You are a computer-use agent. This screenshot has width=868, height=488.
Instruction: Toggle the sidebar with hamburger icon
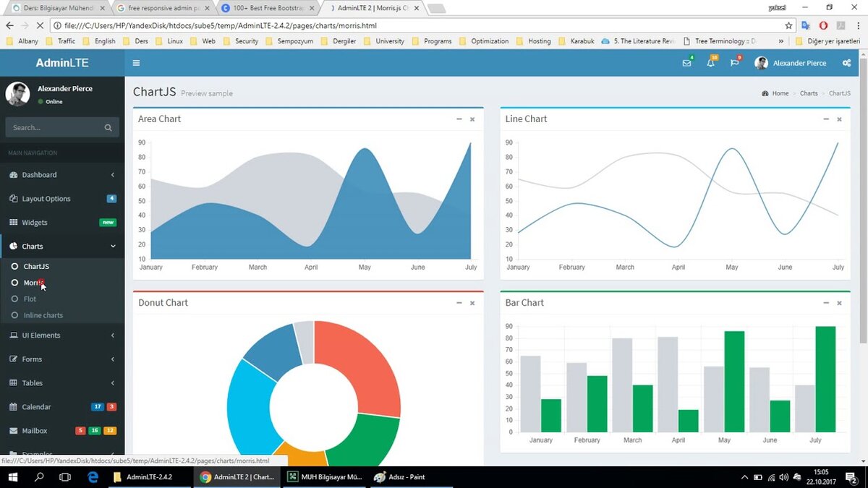(x=136, y=63)
